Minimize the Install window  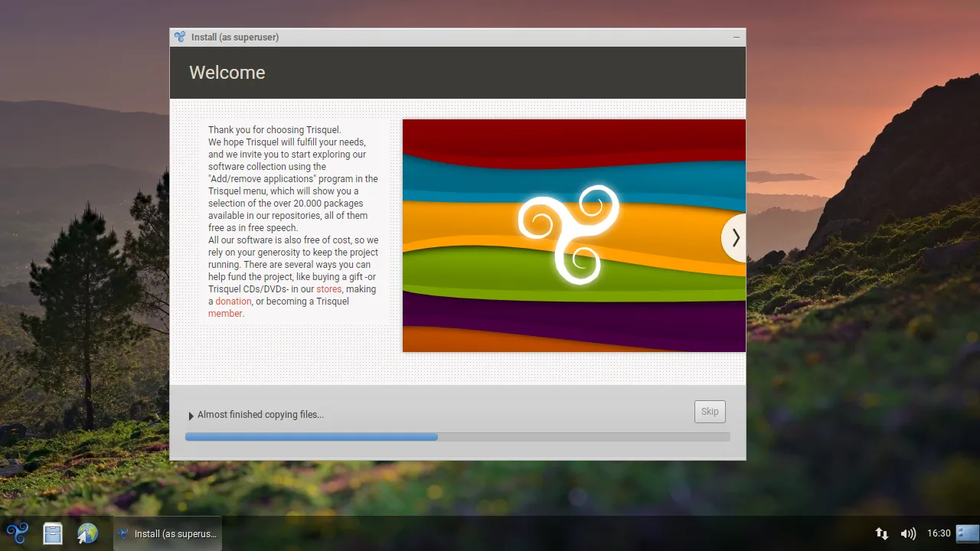pyautogui.click(x=736, y=37)
